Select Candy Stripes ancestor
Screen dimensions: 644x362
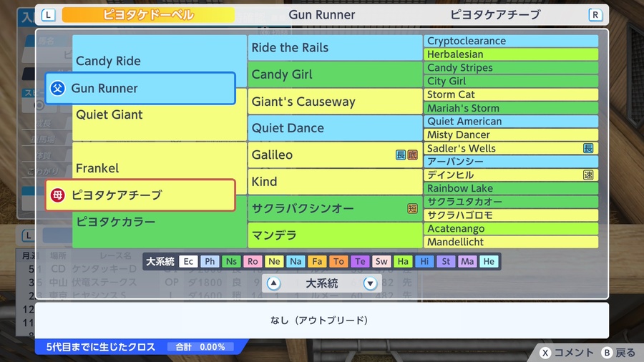tap(511, 68)
